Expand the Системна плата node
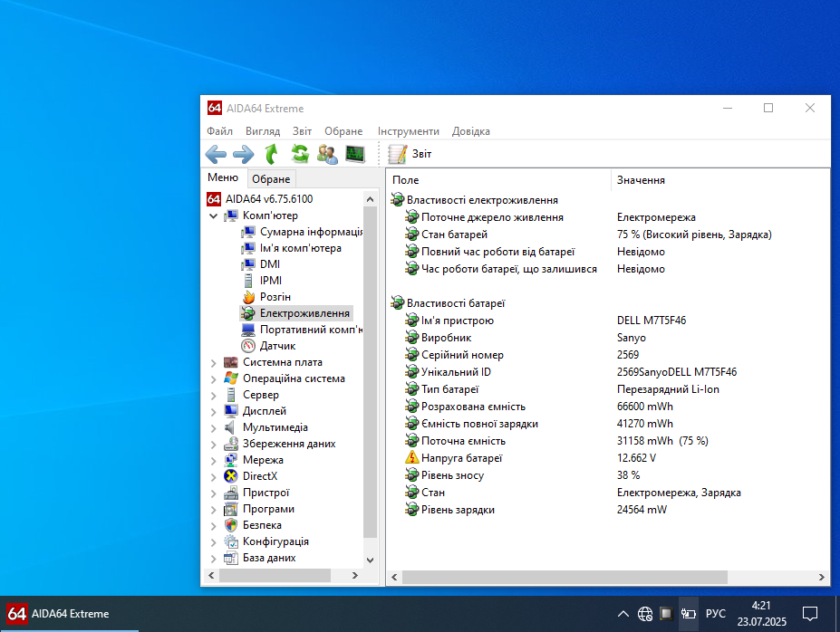 (214, 363)
